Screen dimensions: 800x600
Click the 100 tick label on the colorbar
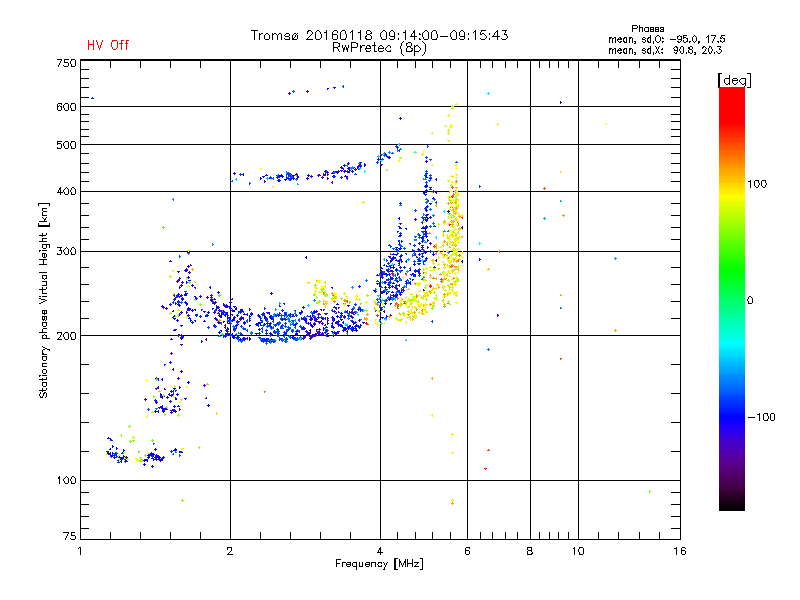pyautogui.click(x=757, y=184)
